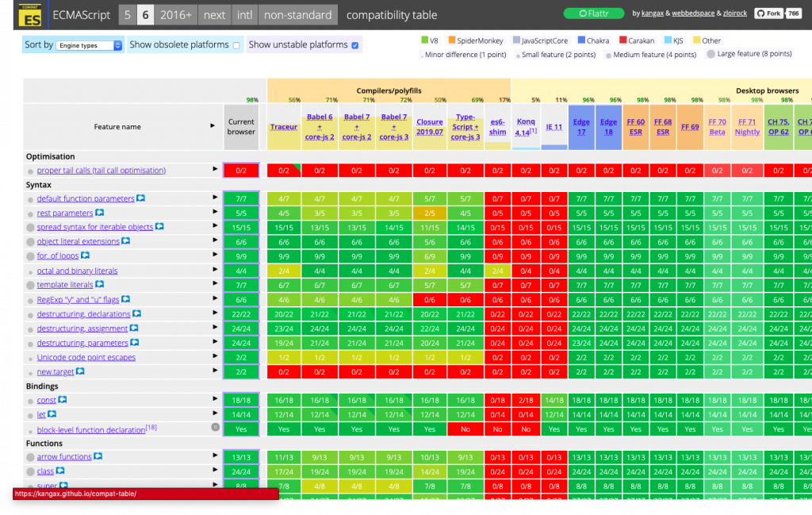Switch to the ES 6 tab
The width and height of the screenshot is (812, 515).
pos(146,15)
